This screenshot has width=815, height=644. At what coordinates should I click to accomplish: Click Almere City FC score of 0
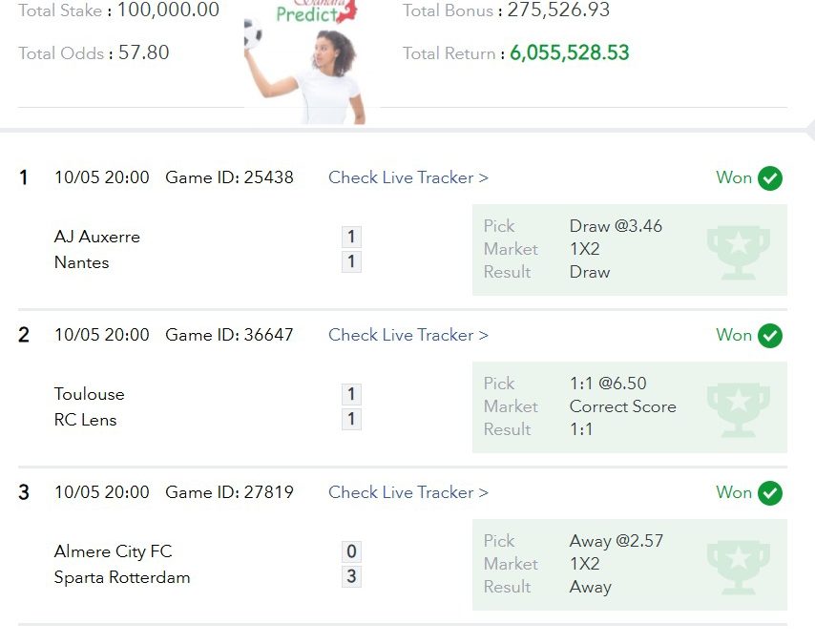tap(351, 551)
